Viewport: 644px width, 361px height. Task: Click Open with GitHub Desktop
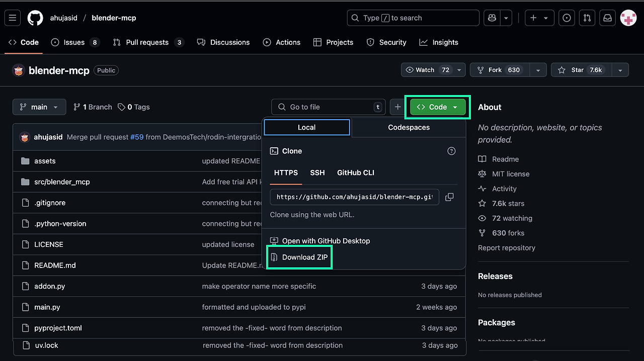click(x=320, y=241)
